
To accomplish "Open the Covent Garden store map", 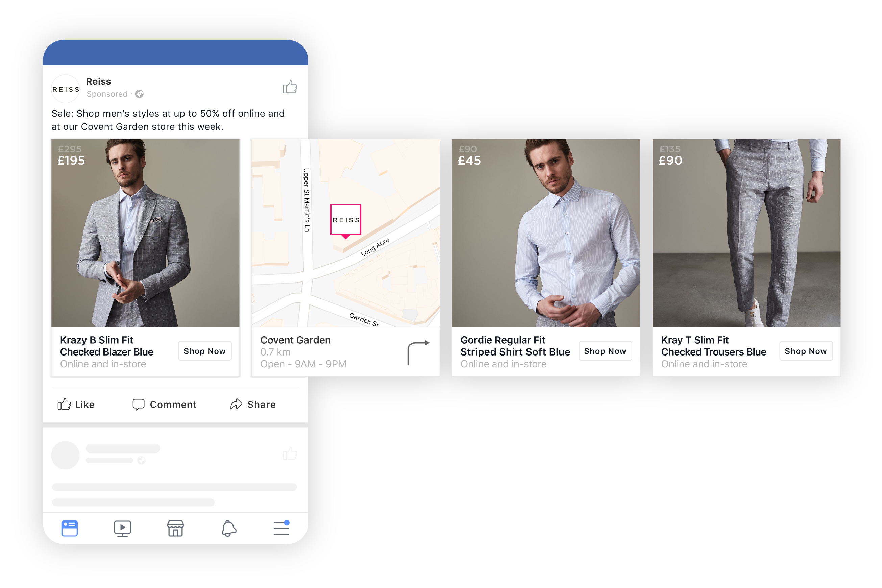I will (345, 233).
